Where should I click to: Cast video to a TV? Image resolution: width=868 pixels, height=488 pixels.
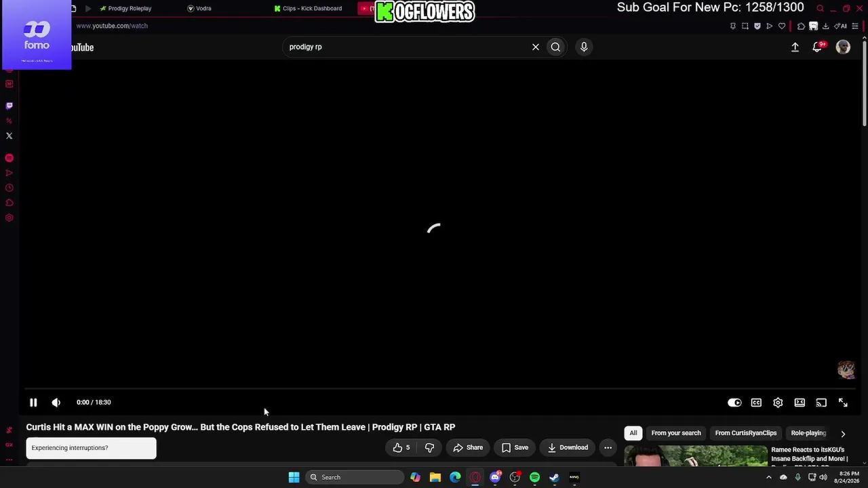[x=821, y=403]
